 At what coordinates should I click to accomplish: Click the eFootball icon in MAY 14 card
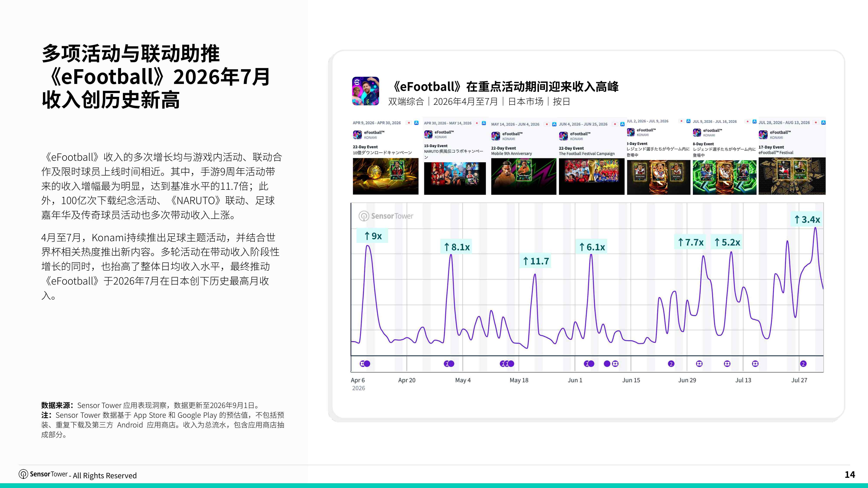click(496, 136)
